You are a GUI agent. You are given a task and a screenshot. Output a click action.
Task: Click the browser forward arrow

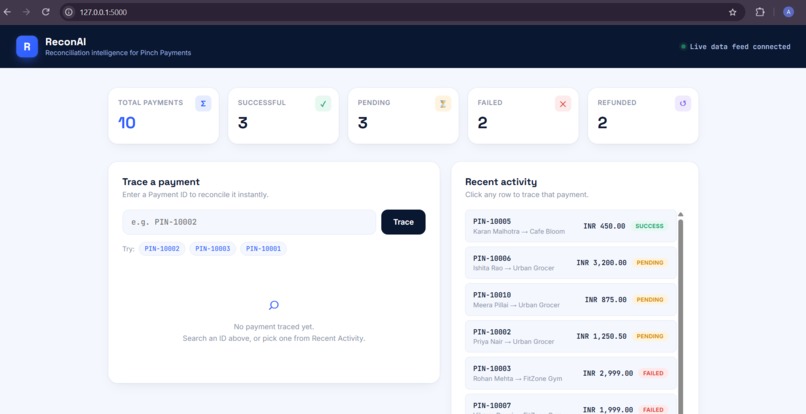(26, 12)
